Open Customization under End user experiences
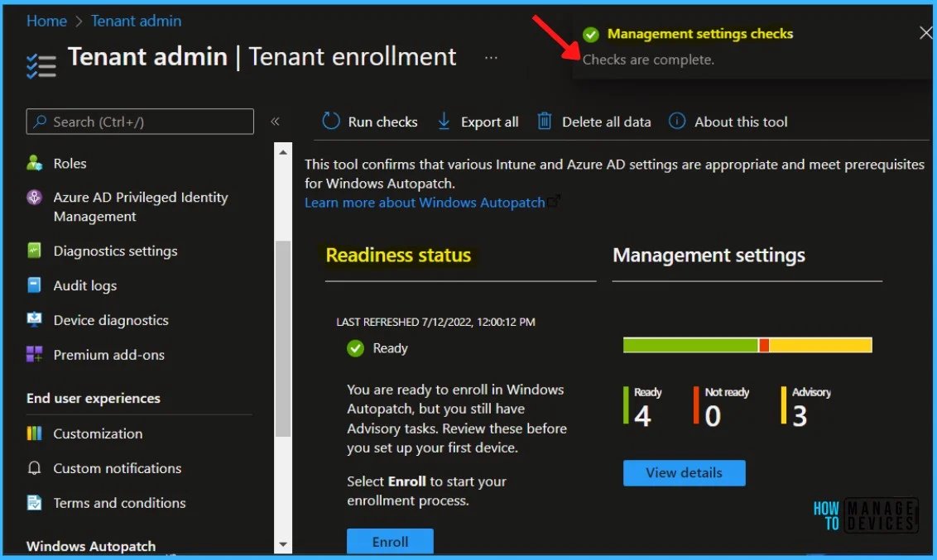 [98, 434]
